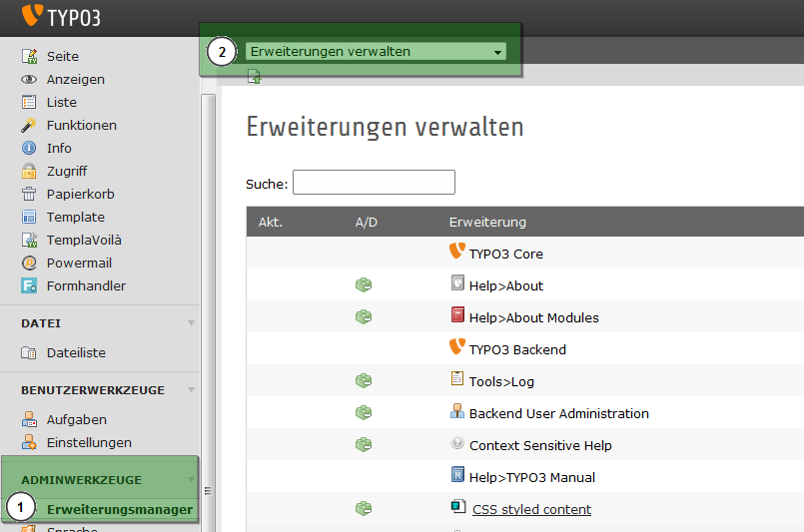Open TemplaVoilà module icon

coord(29,240)
